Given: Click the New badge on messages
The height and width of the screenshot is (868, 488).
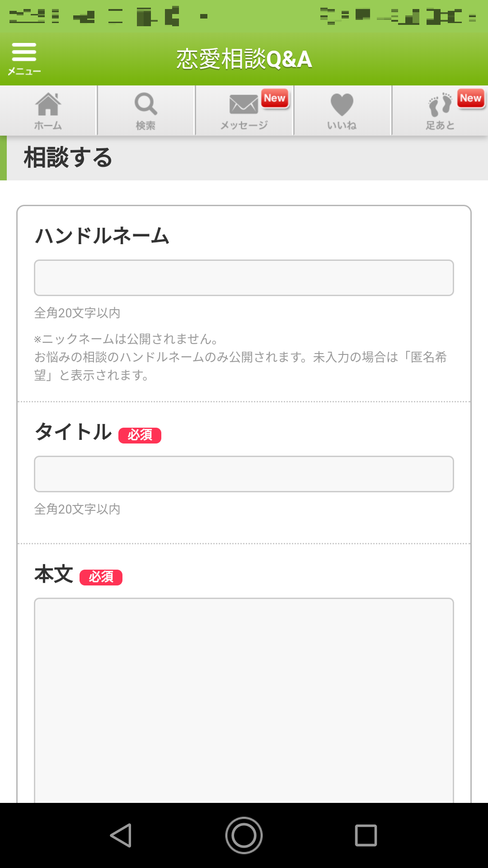Looking at the screenshot, I should click(x=275, y=98).
